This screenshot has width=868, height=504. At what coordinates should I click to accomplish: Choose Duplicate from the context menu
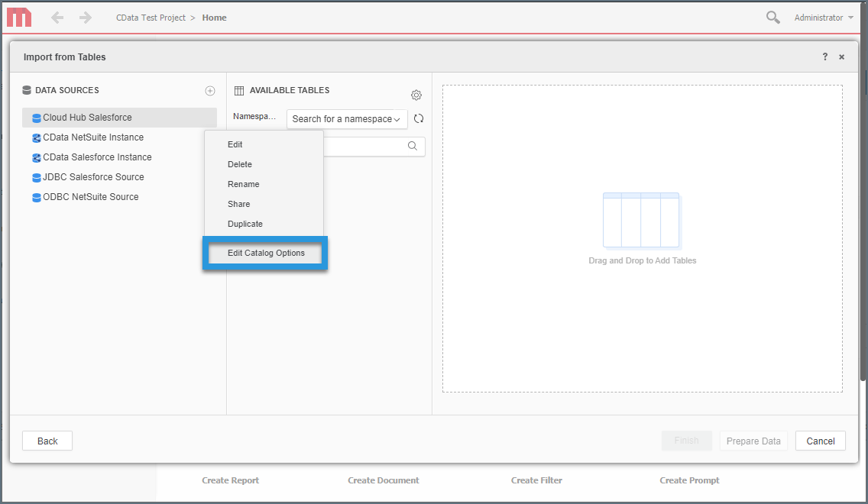245,224
